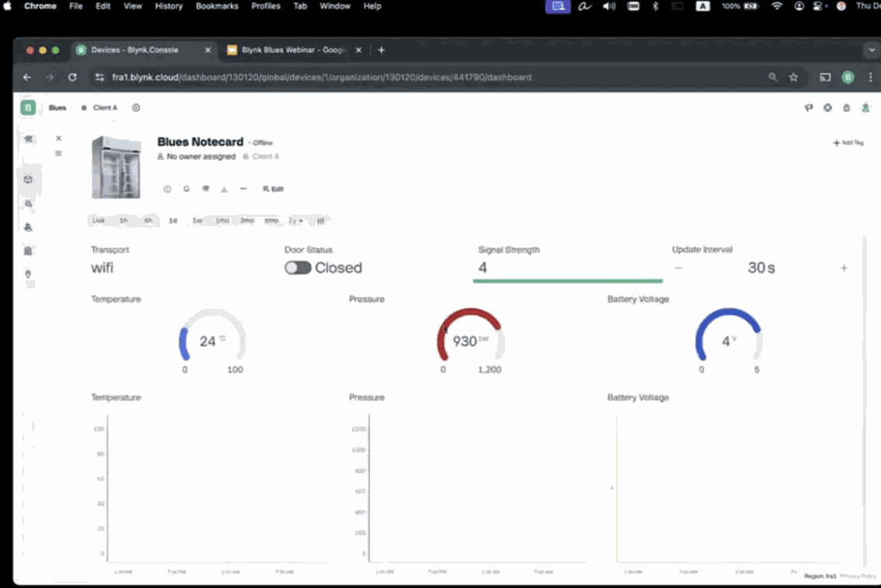Viewport: 881px width, 588px height.
Task: Open the organization settings gear icon
Action: point(136,107)
